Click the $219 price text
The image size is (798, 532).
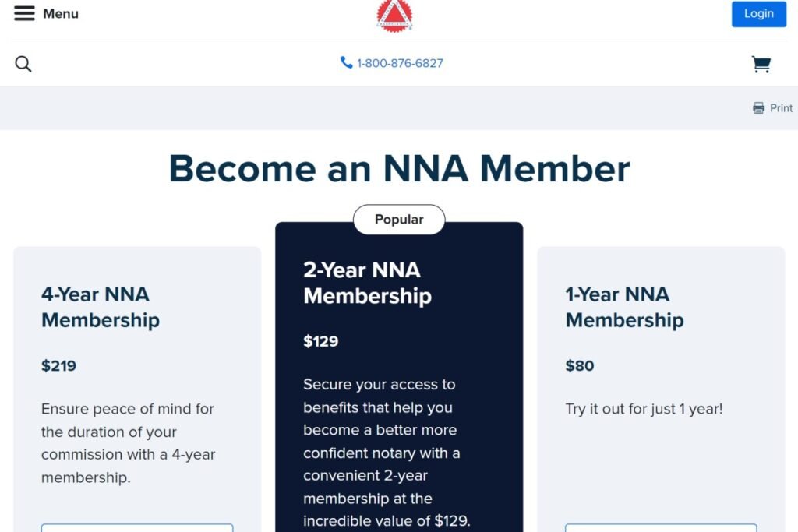click(x=58, y=365)
